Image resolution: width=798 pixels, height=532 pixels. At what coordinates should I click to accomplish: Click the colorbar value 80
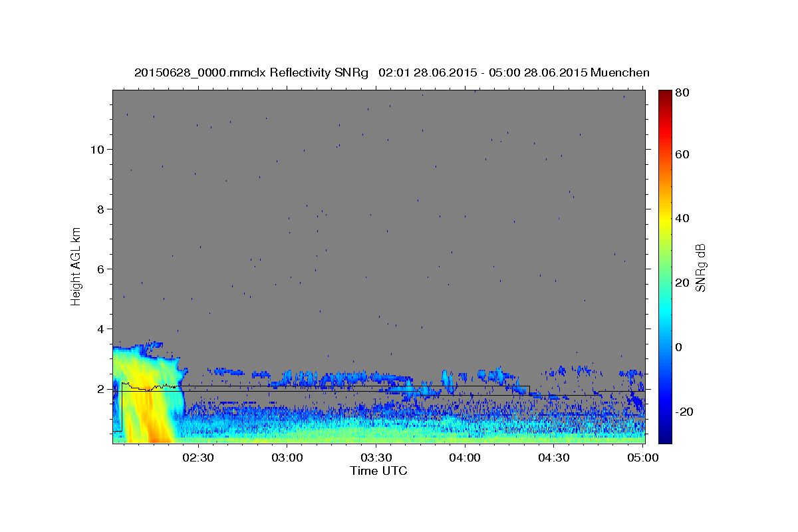coord(681,94)
